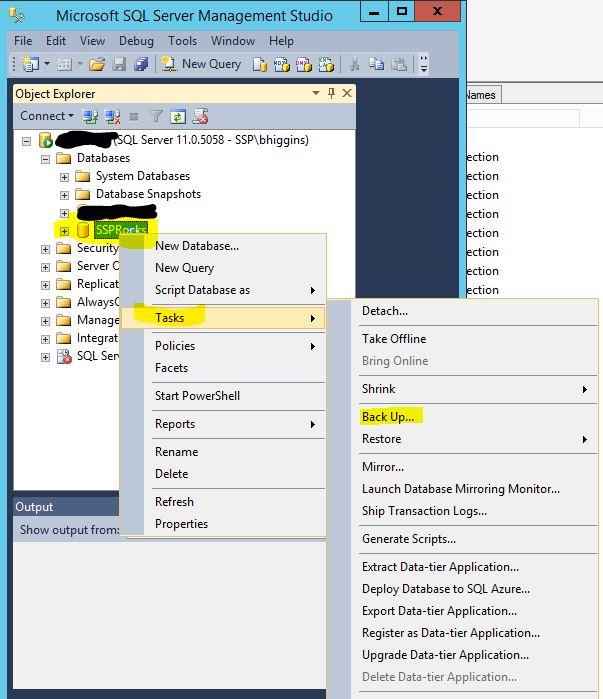Click the New Project toolbar icon
The image size is (603, 699).
pos(31,64)
